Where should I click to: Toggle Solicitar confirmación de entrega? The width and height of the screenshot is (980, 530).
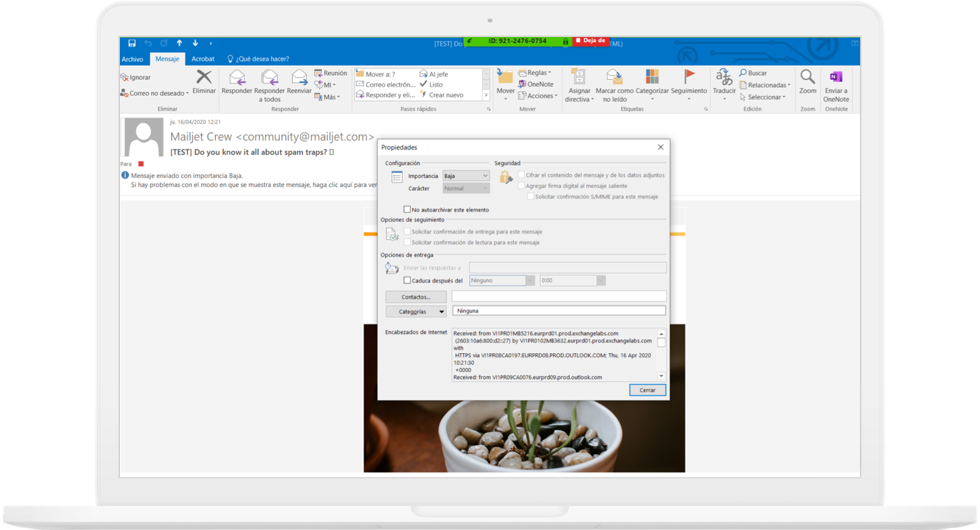pos(407,231)
